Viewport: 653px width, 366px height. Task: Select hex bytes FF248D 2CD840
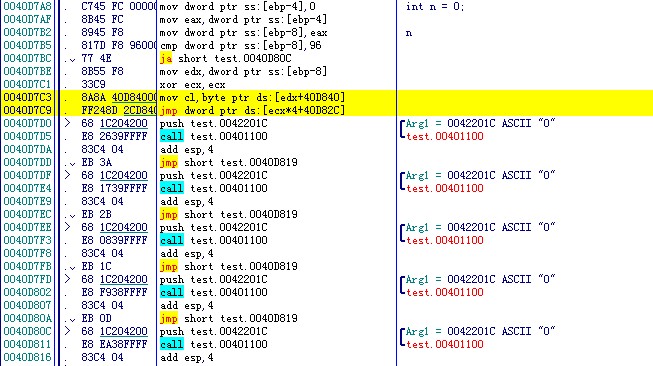[119, 110]
